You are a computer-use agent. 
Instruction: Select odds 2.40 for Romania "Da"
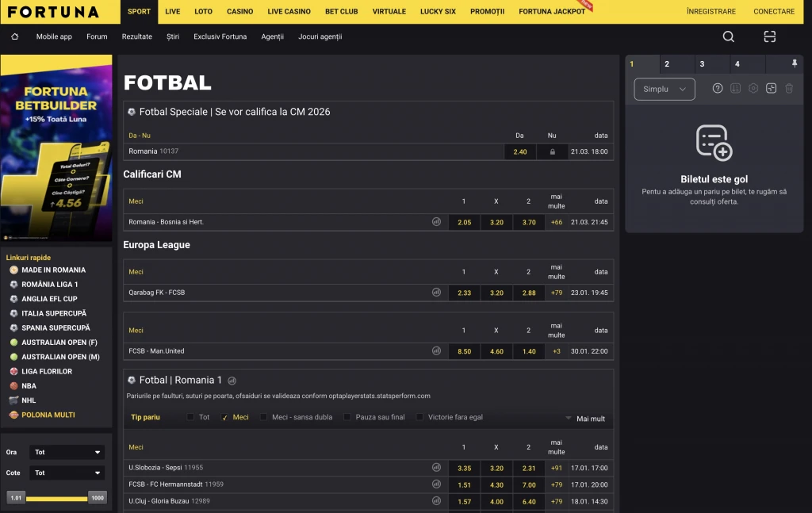(519, 151)
